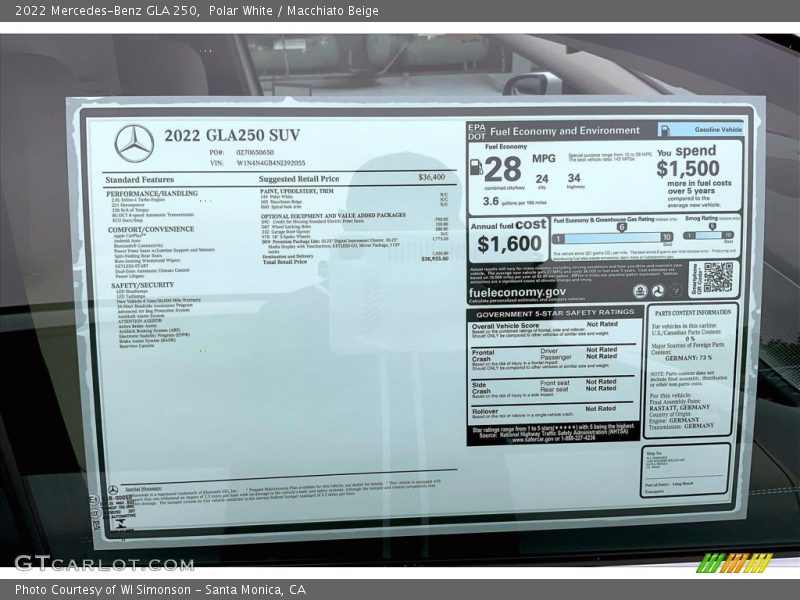This screenshot has height=600, width=800.
Task: Click the 'Ship To' address box
Action: pyautogui.click(x=685, y=469)
